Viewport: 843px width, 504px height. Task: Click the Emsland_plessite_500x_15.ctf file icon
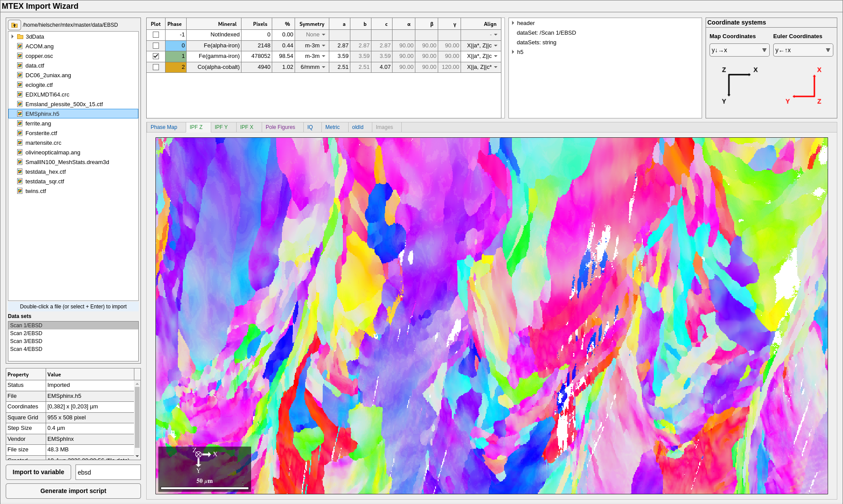point(20,104)
